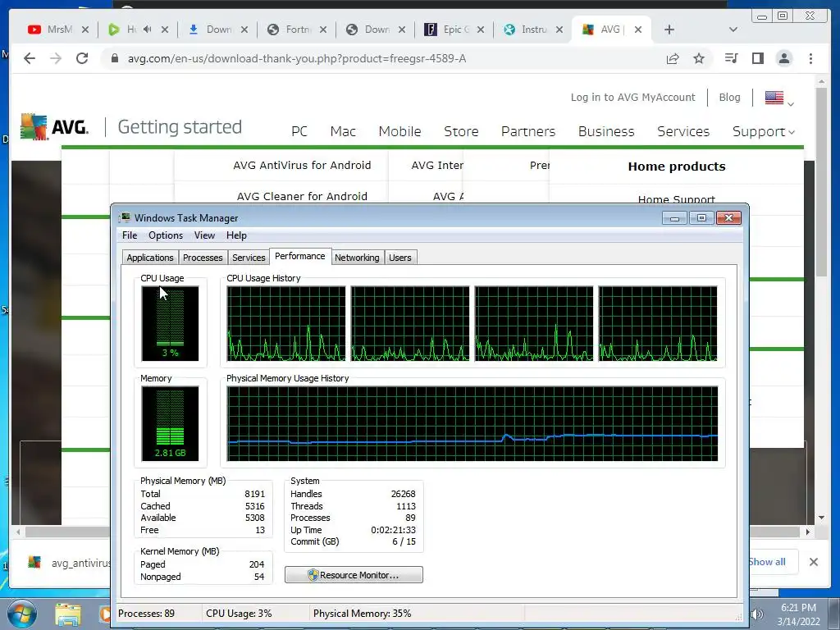Click the page scrollbar down arrow
This screenshot has height=630, width=840.
pyautogui.click(x=821, y=518)
